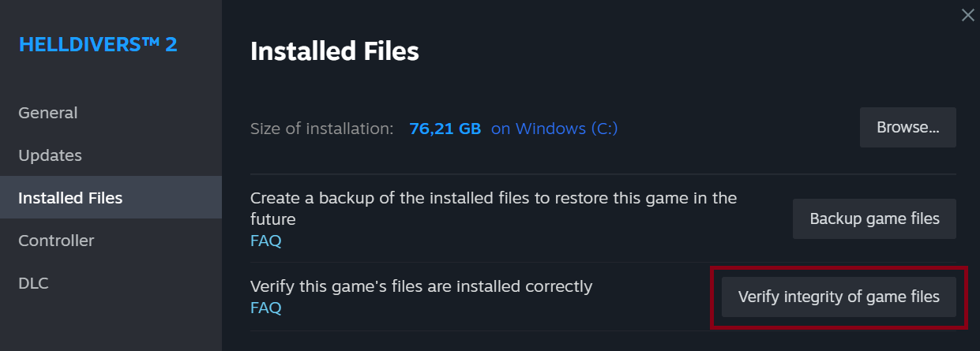980x351 pixels.
Task: Click the HELLDIVERS™ 2 game title
Action: [98, 45]
